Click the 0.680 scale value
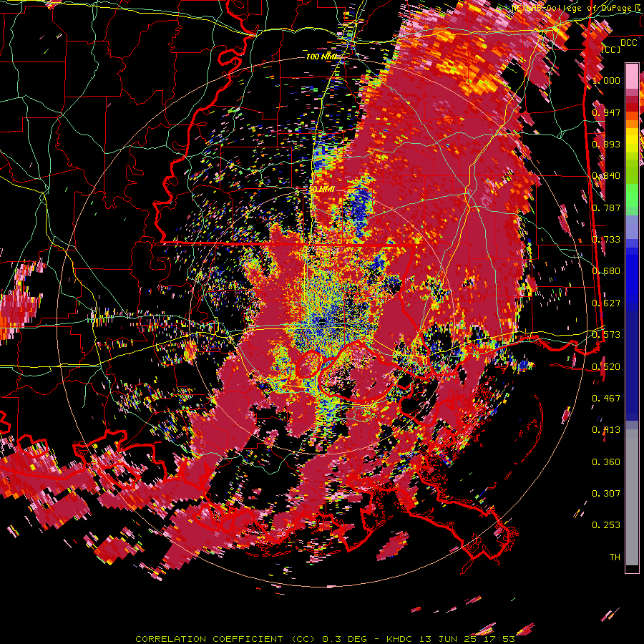The image size is (644, 644). pos(606,271)
